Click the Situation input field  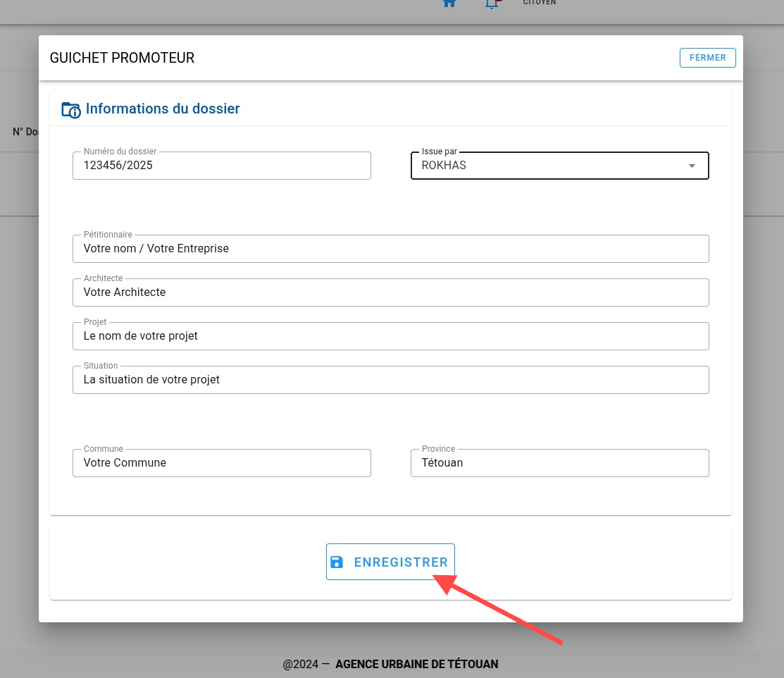point(390,380)
